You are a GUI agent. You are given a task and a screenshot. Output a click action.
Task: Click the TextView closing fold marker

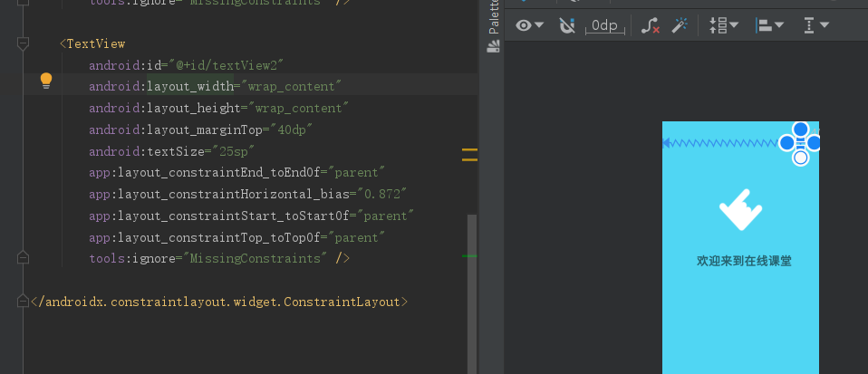click(24, 258)
